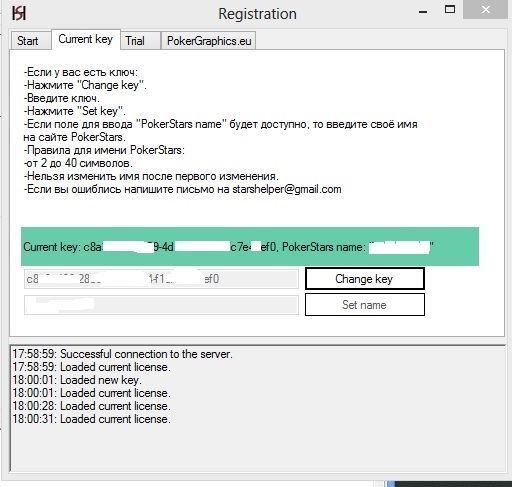512x487 pixels.
Task: Click the line 'Правила для имени PokerStars:'
Action: coord(104,150)
